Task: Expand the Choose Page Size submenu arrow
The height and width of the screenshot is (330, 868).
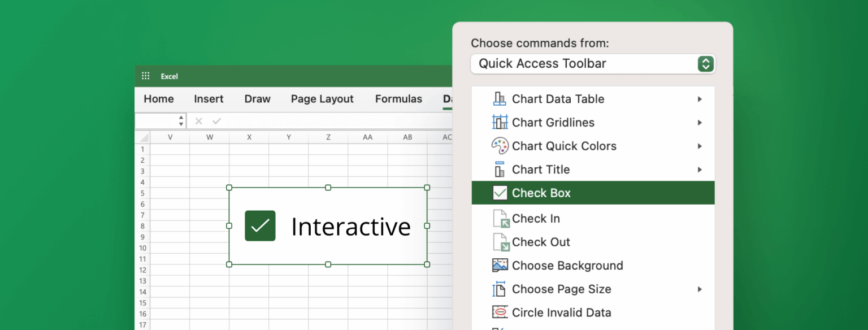Action: [x=700, y=289]
